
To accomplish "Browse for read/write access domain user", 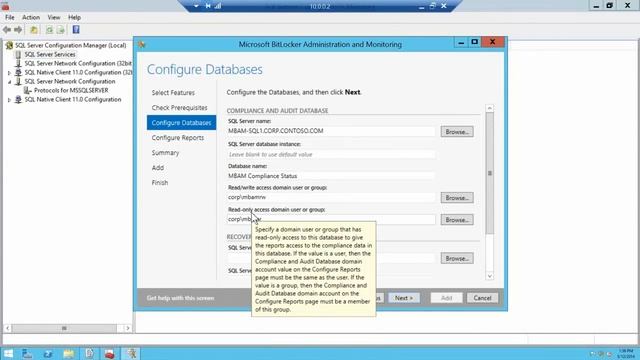I will tap(457, 198).
